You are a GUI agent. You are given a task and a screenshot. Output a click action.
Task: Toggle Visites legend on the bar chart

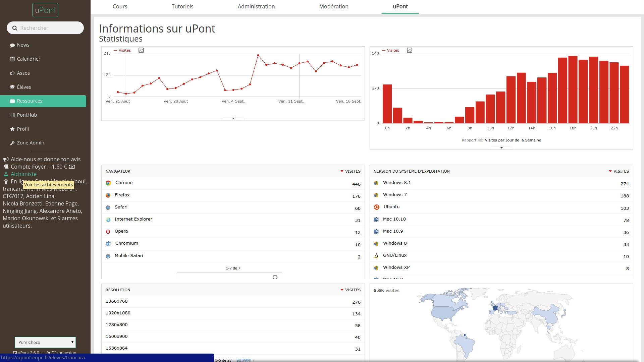click(392, 50)
